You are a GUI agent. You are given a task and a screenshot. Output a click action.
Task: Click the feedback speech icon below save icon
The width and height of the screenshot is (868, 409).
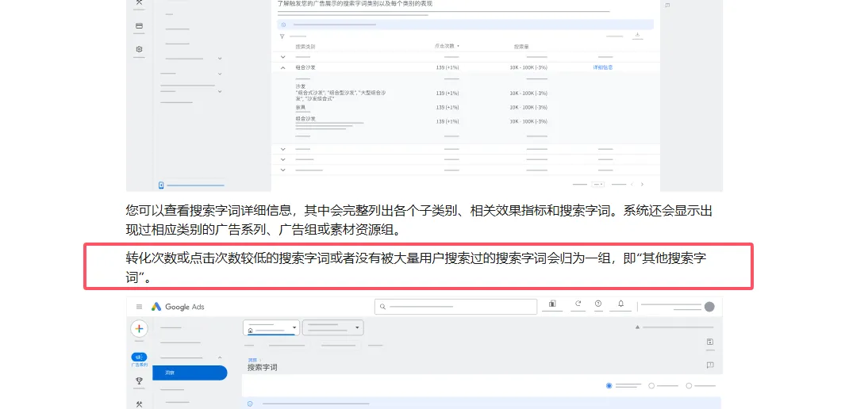(x=709, y=365)
